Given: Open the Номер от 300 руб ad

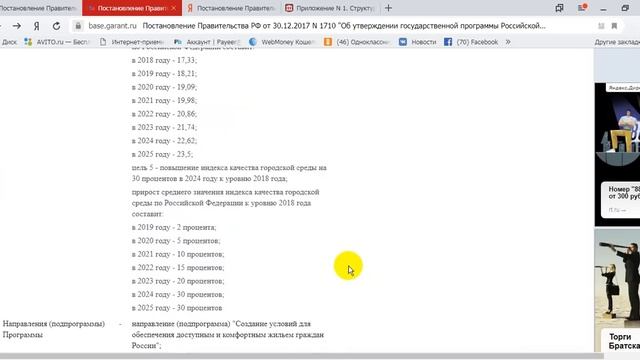Looking at the screenshot, I should (620, 199).
